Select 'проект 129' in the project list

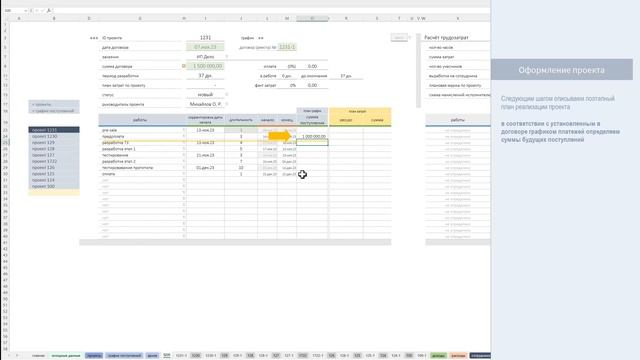coord(54,142)
